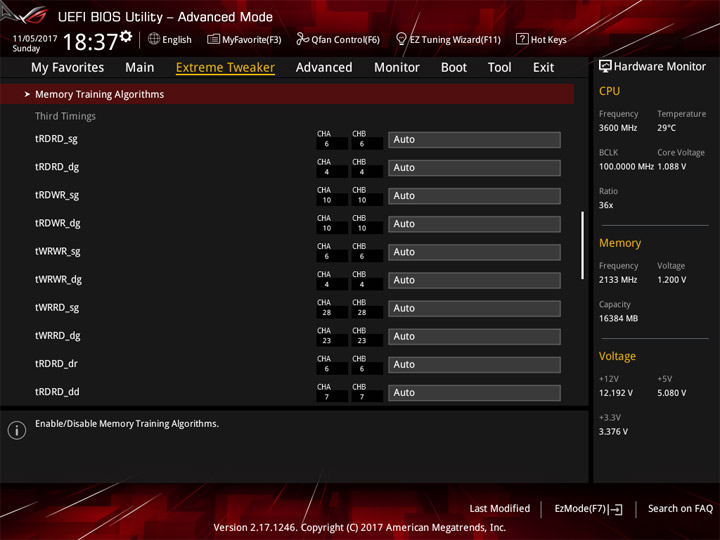Click the tWRWR_dg Auto field
This screenshot has width=720, height=540.
[x=474, y=280]
